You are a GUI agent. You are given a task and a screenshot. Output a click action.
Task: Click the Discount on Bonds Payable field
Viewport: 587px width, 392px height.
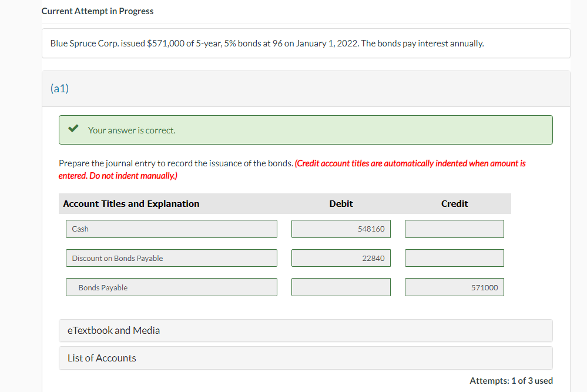(x=171, y=257)
